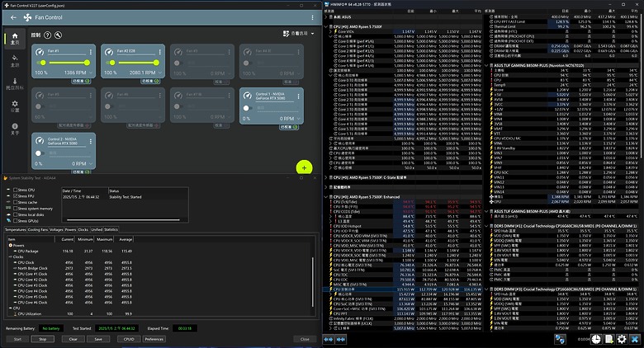
Task: Collapse ASUS TUF GAMING B850M-PLUS Nuvoton section
Action: pyautogui.click(x=486, y=65)
